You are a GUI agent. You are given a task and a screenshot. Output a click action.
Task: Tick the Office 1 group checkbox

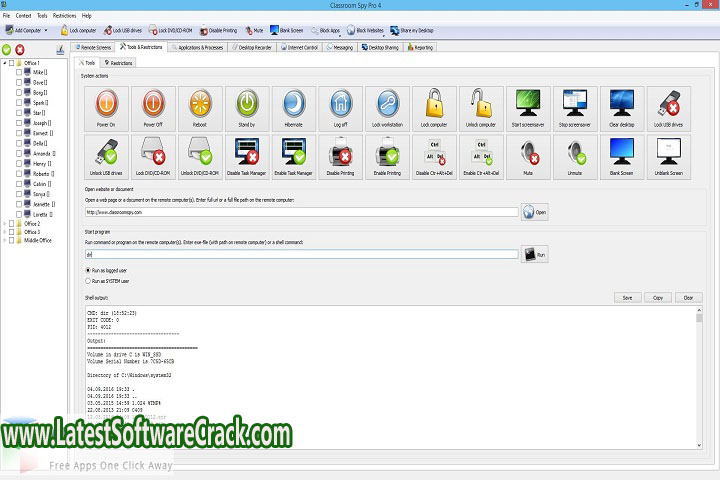point(11,63)
